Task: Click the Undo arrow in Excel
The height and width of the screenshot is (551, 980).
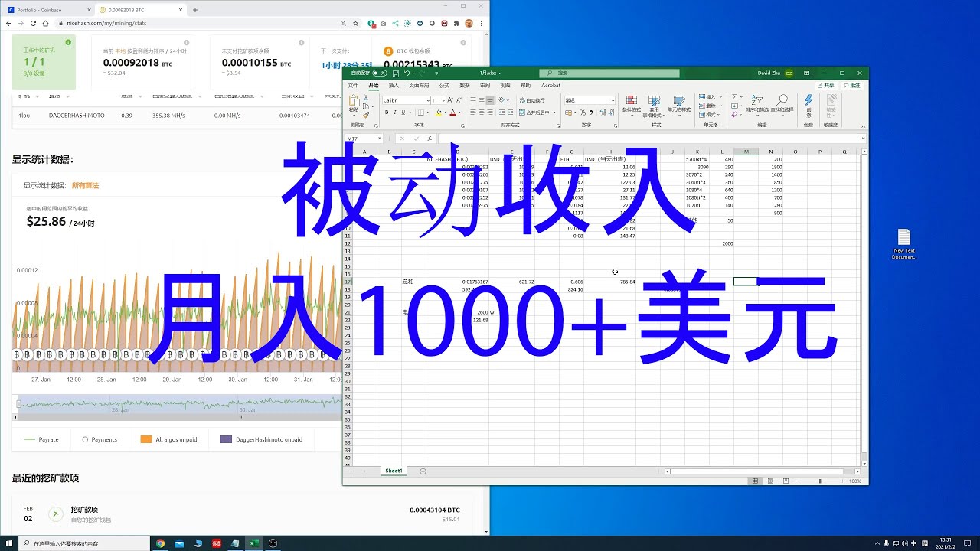Action: [407, 73]
